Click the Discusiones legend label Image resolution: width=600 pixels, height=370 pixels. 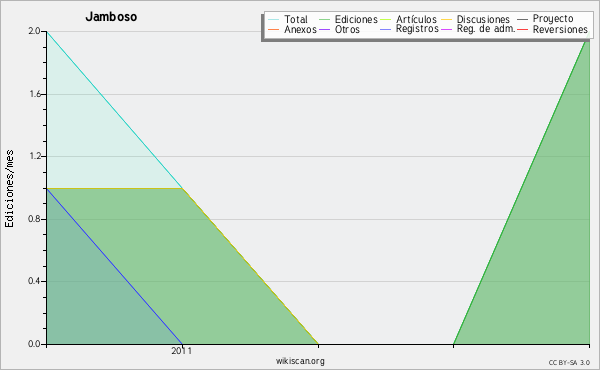483,19
